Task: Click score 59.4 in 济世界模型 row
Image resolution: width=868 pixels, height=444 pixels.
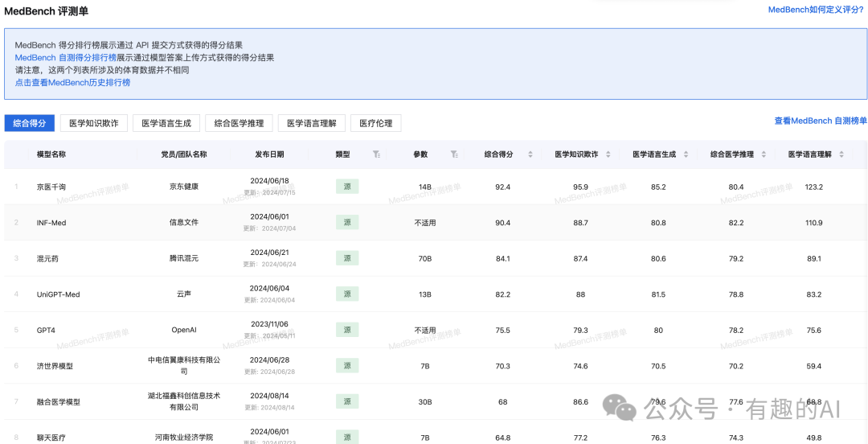Action: click(813, 366)
